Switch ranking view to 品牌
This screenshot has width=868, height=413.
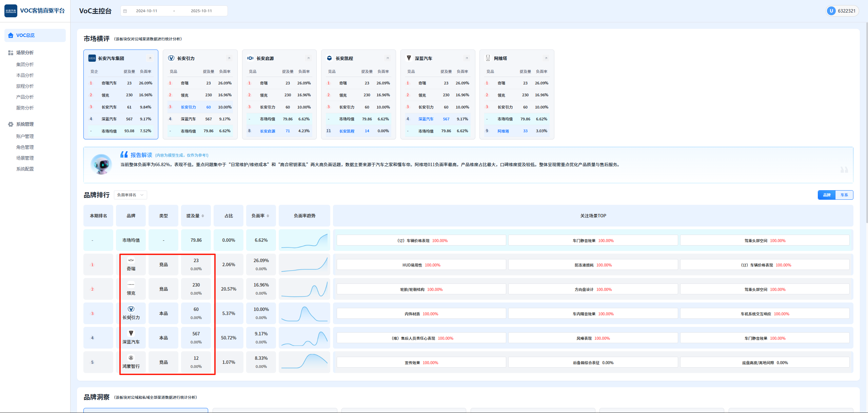[x=827, y=195]
